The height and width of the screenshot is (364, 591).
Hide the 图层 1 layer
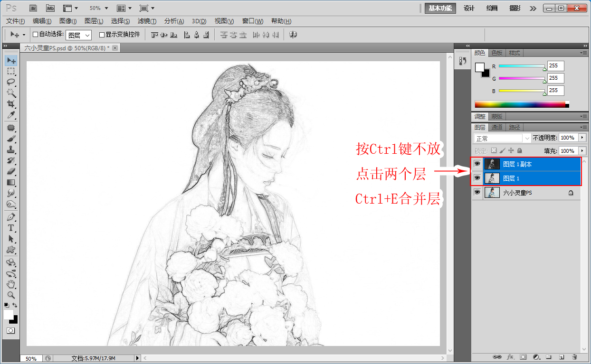pos(477,178)
